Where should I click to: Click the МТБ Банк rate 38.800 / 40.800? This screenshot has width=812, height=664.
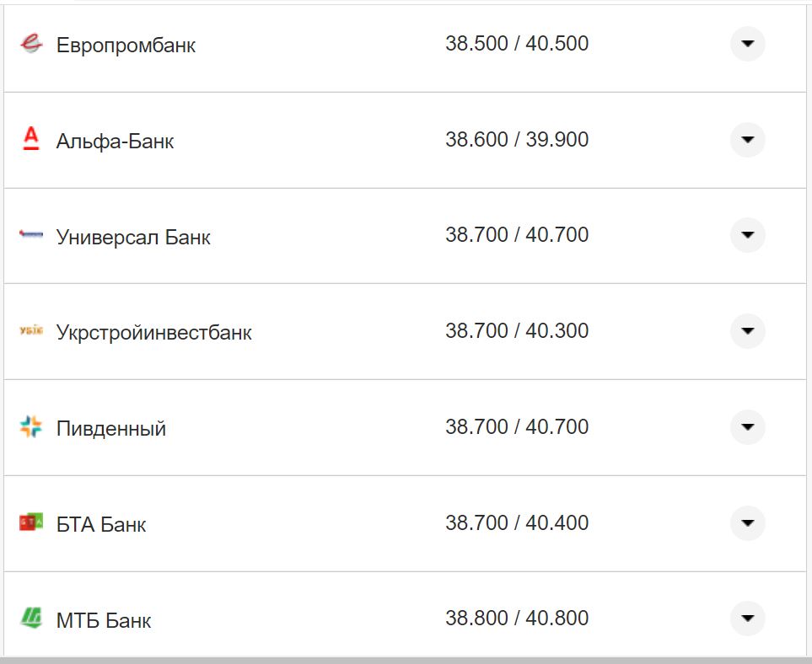coord(516,618)
